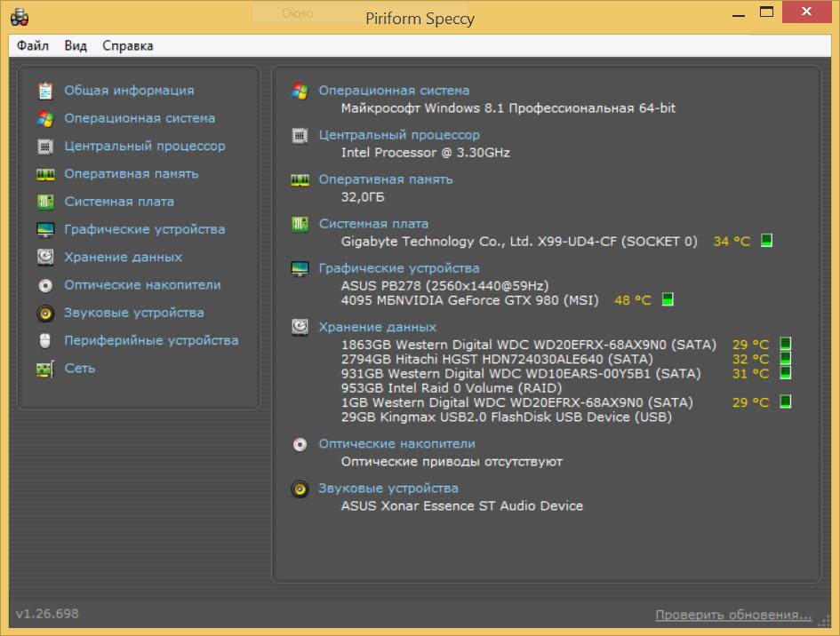Click the monitor icon in the sidebar
The height and width of the screenshot is (636, 840).
45,230
